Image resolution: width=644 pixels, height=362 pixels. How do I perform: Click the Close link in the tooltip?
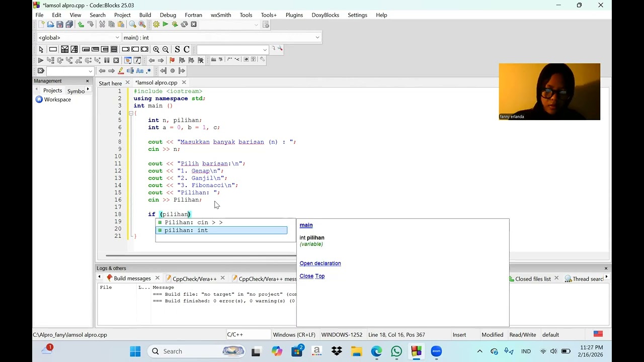point(306,276)
